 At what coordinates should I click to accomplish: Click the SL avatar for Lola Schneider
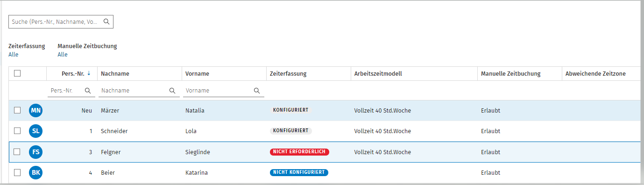pyautogui.click(x=36, y=131)
